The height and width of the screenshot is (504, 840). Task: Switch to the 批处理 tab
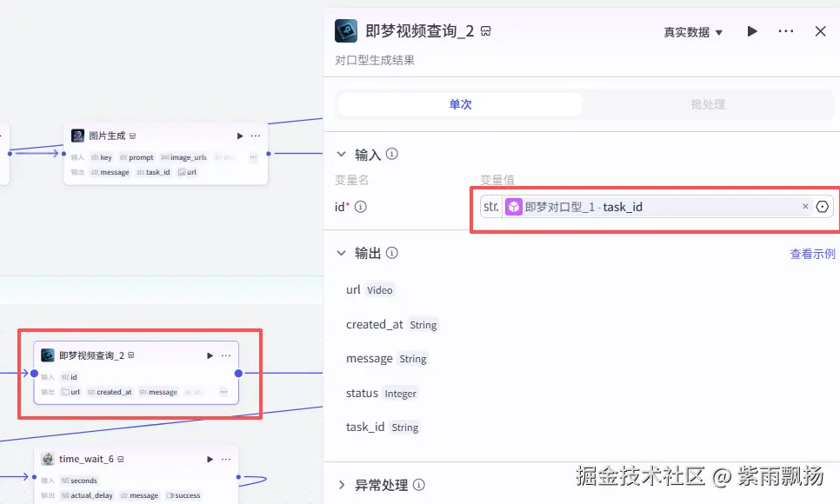coord(708,104)
